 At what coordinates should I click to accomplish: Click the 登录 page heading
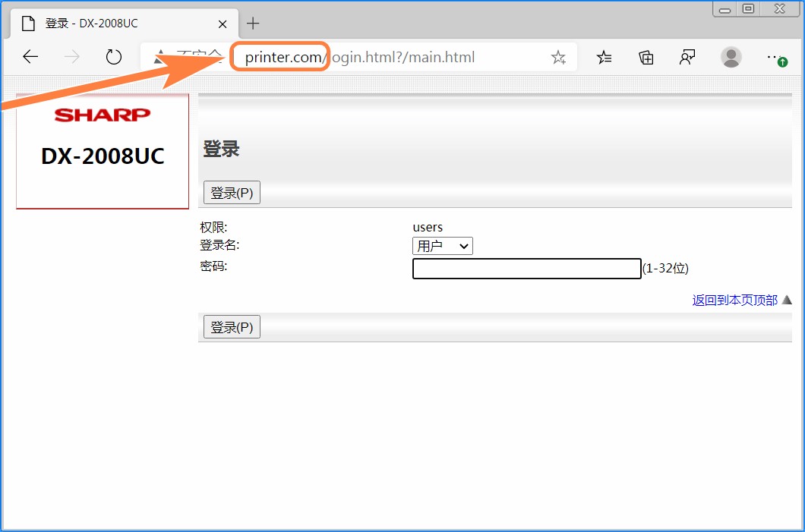[x=221, y=149]
